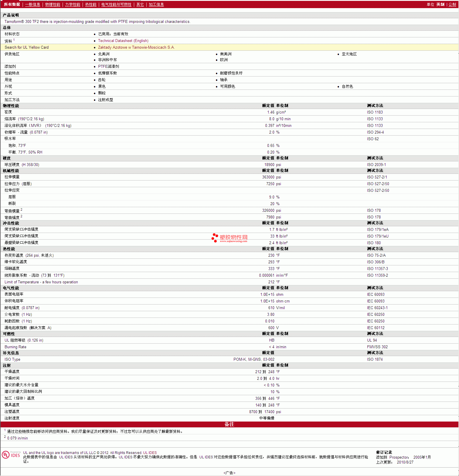Select dielectric constant value 3.80
Viewport: 459px width, 476px height.
[x=271, y=315]
